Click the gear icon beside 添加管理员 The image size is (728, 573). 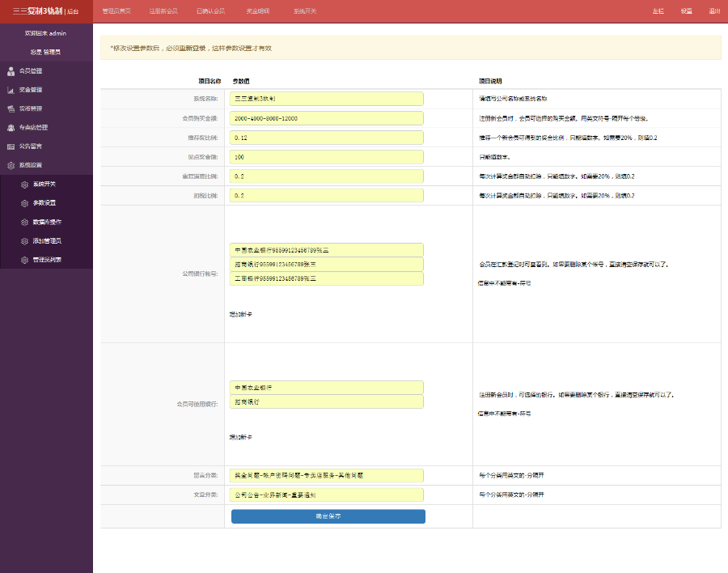tap(24, 241)
